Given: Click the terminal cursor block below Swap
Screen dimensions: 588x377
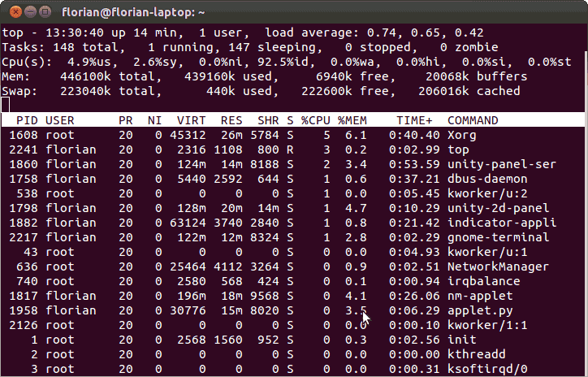Looking at the screenshot, I should click(5, 104).
